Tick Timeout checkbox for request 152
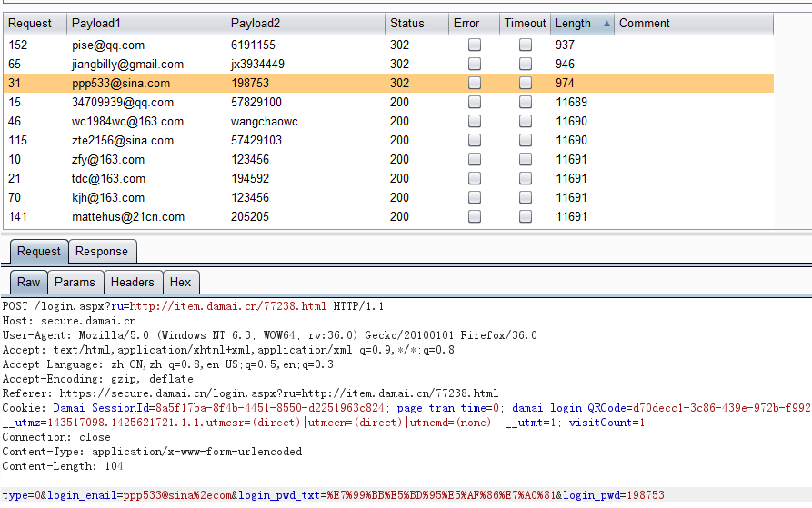Viewport: 812px width, 508px height. tap(526, 45)
